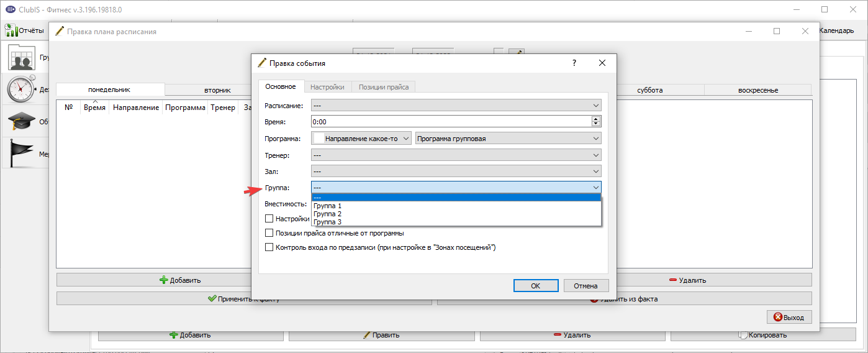Enable Контроль входа по предзаписи checkbox
868x353 pixels.
tap(269, 247)
